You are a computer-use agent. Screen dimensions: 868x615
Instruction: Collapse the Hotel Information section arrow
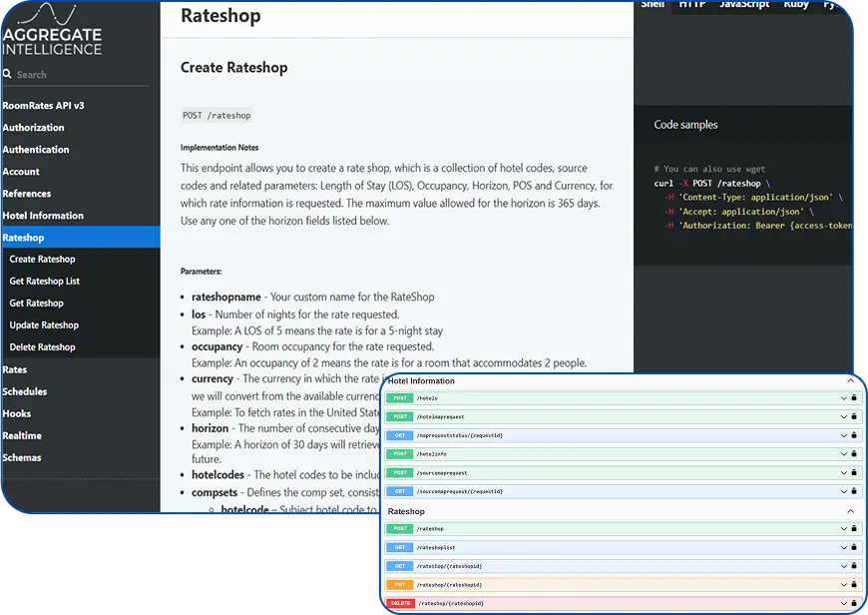click(x=851, y=380)
